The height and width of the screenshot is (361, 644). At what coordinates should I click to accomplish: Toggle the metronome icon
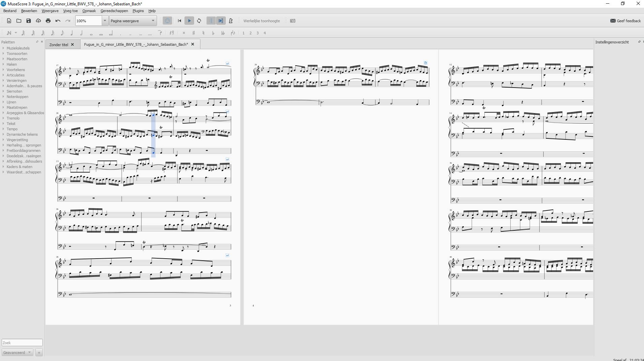231,21
